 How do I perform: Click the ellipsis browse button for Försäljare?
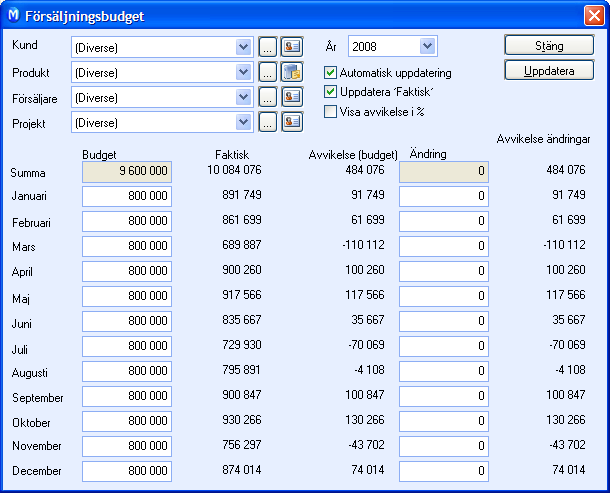pyautogui.click(x=267, y=97)
